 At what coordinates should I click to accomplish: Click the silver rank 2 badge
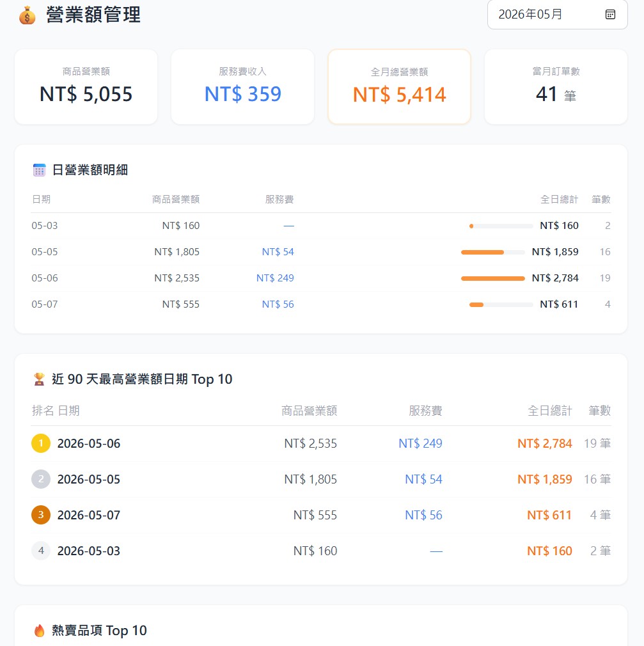coord(41,479)
